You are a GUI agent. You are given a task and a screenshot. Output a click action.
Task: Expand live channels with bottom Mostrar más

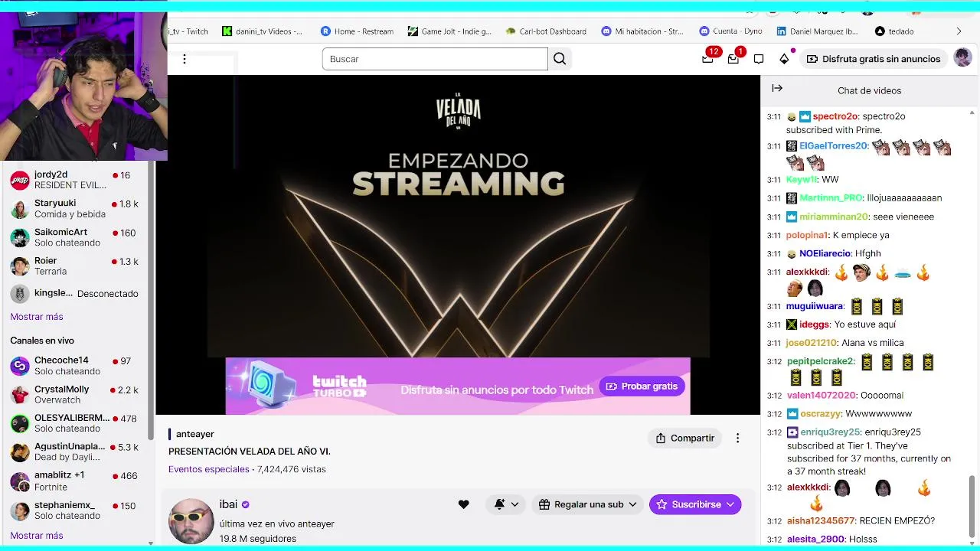pos(37,536)
